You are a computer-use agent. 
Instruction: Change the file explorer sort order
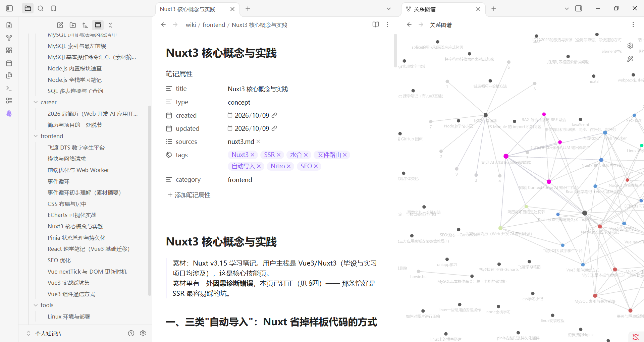coord(85,25)
